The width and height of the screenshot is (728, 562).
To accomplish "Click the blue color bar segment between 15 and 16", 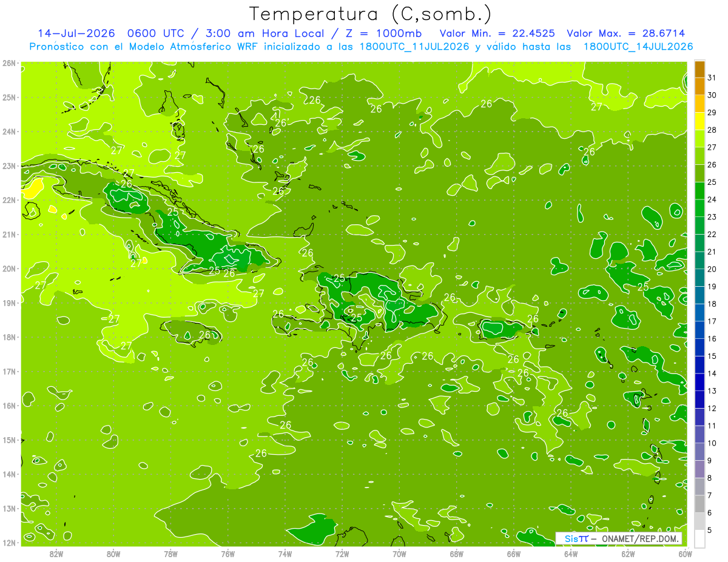I will coord(699,347).
